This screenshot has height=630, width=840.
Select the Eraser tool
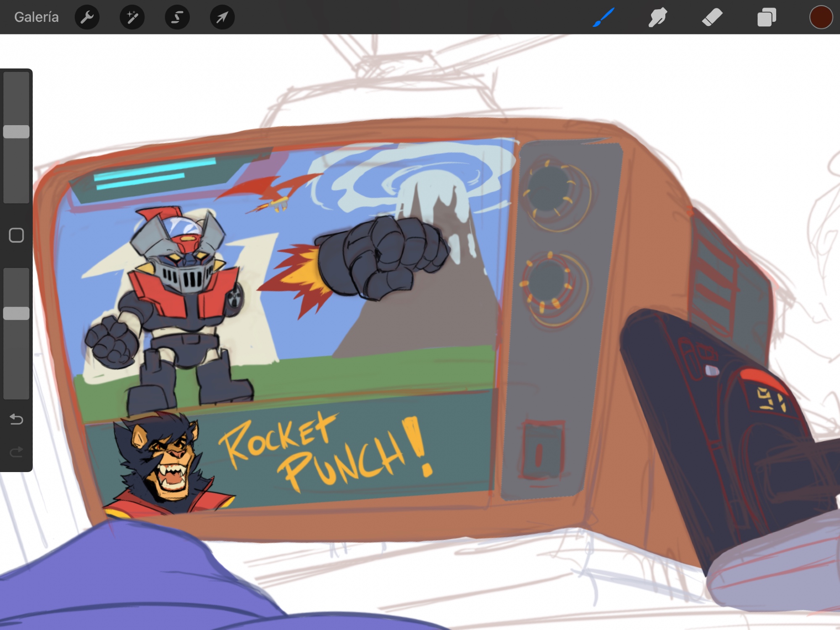(x=712, y=17)
